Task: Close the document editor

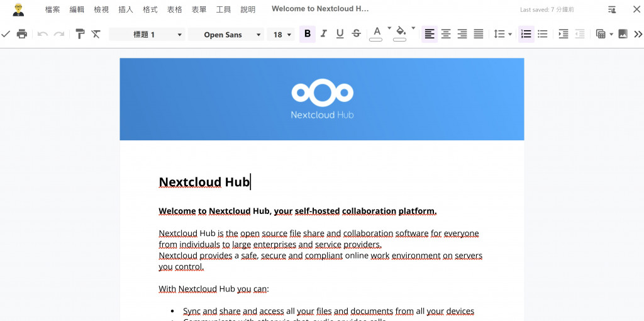Action: pos(636,9)
